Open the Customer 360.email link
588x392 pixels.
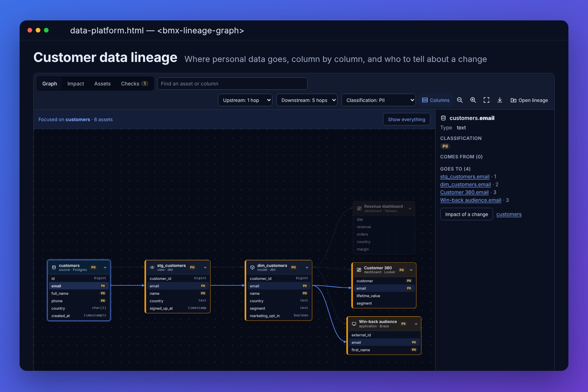tap(465, 192)
